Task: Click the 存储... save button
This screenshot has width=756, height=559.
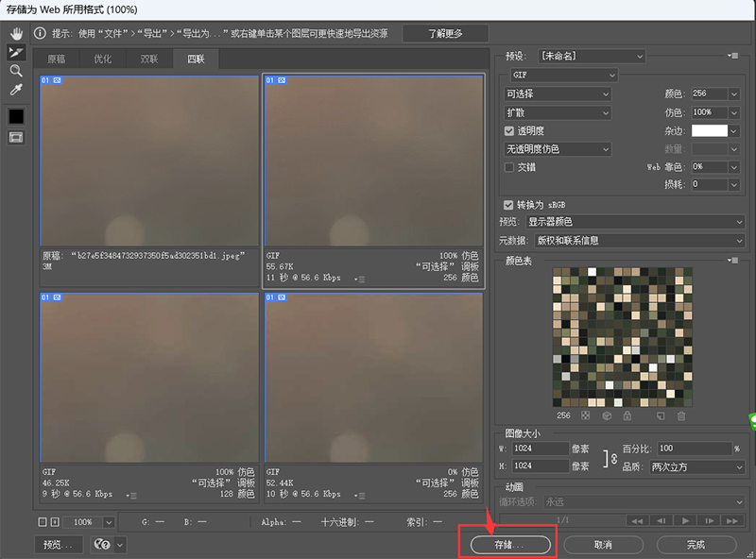Action: click(510, 545)
